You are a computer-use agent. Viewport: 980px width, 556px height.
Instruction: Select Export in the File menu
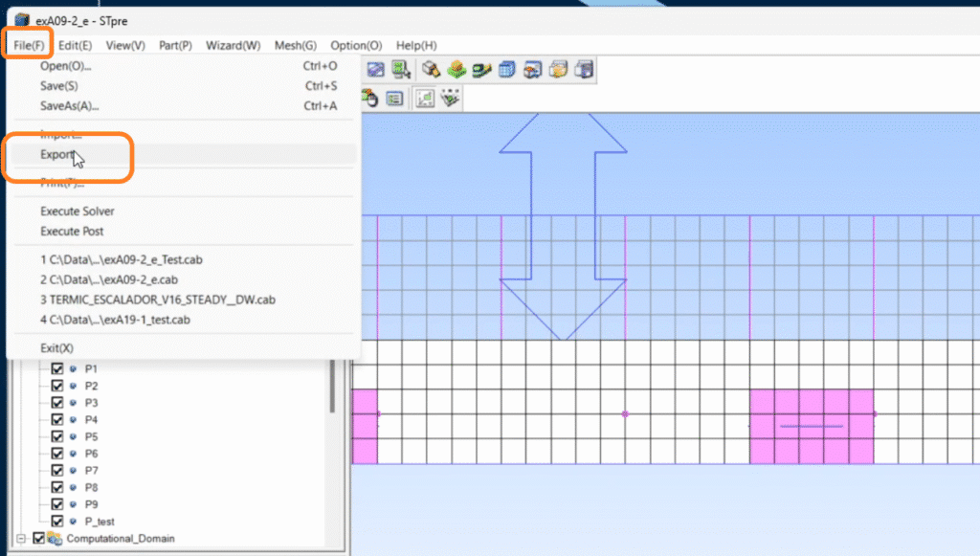185,154
